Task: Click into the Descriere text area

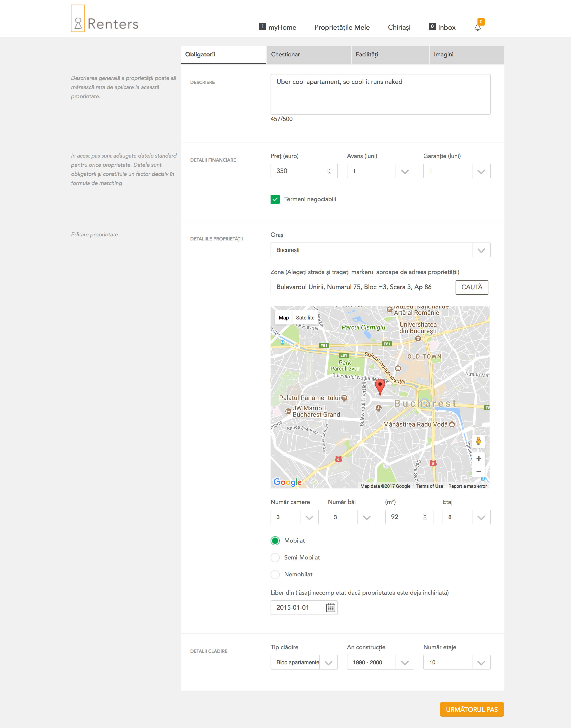Action: coord(380,94)
